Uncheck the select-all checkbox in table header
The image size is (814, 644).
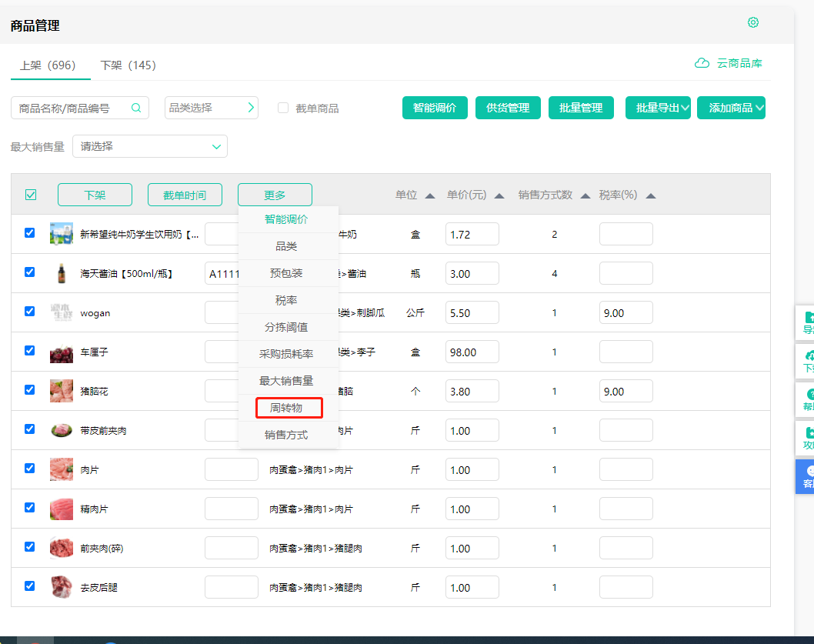pos(31,195)
